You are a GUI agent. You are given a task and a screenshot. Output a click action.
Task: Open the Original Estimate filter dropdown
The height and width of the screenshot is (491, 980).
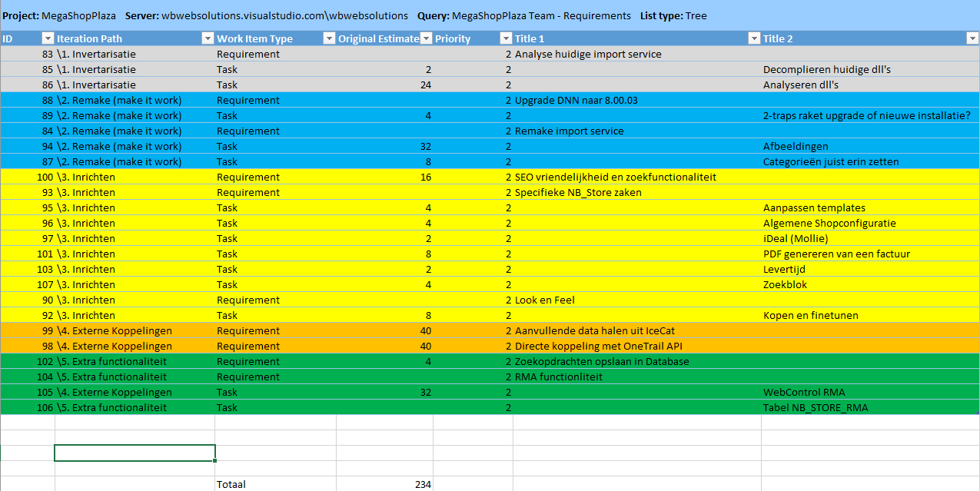(x=426, y=38)
